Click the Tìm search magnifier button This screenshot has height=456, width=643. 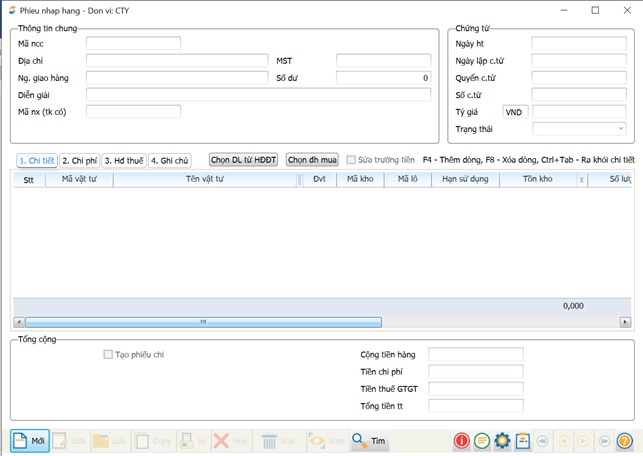(370, 441)
